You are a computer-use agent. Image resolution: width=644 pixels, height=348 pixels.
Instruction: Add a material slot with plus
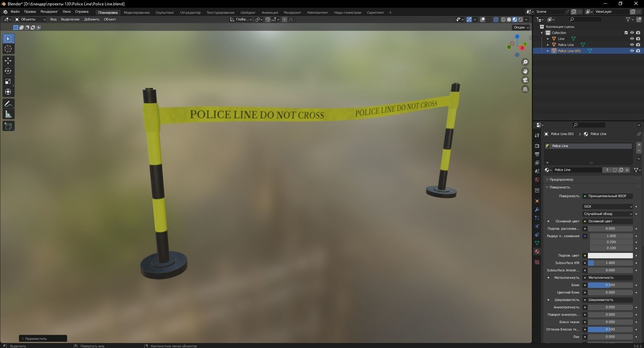(639, 145)
